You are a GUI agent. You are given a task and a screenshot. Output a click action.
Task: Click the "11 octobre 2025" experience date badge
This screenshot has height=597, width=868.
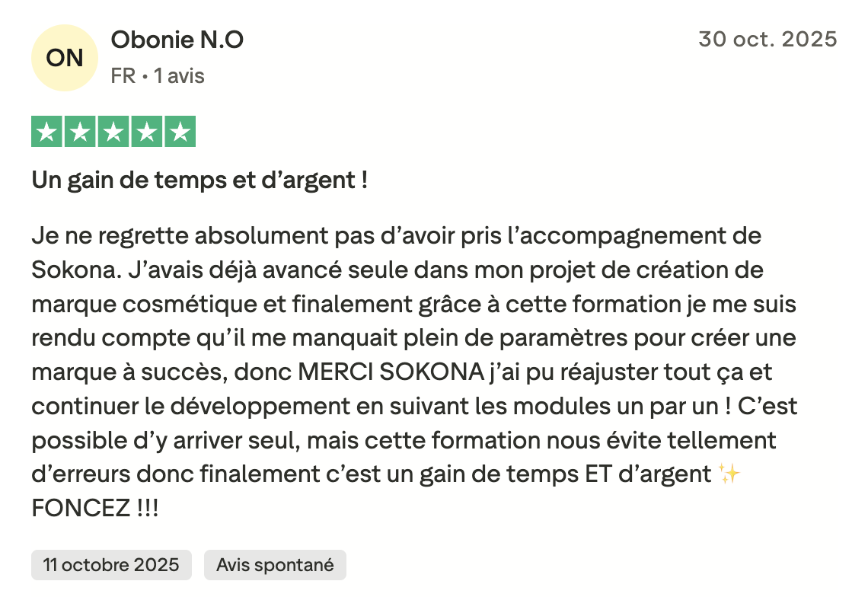click(x=111, y=565)
